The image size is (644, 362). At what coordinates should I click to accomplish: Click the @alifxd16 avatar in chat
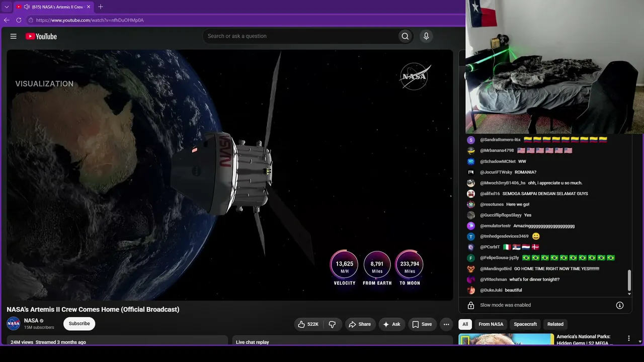471,194
